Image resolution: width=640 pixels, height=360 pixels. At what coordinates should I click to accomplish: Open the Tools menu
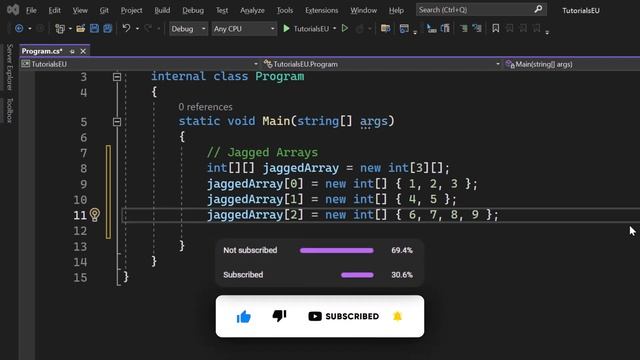coord(284,10)
